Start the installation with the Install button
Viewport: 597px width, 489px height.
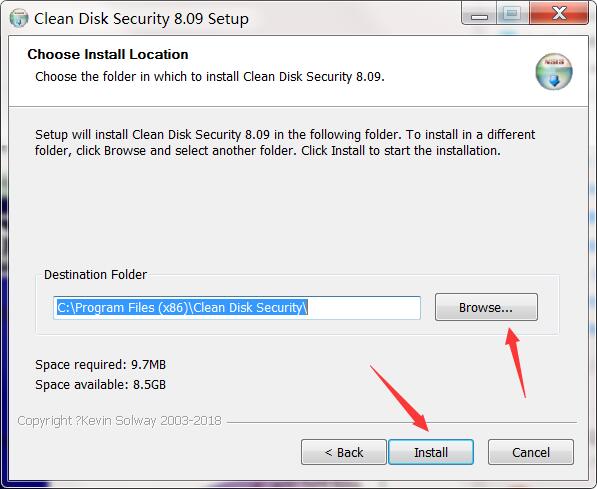[431, 452]
